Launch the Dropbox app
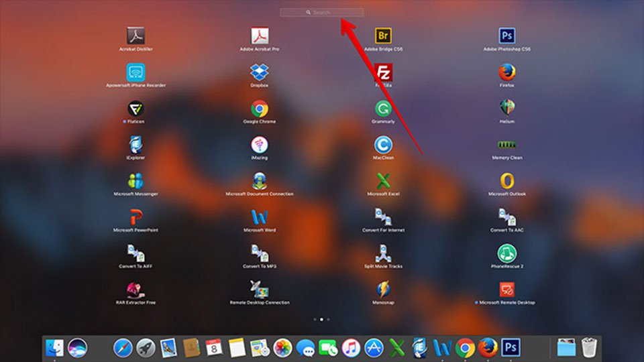The width and height of the screenshot is (644, 362). pos(260,72)
